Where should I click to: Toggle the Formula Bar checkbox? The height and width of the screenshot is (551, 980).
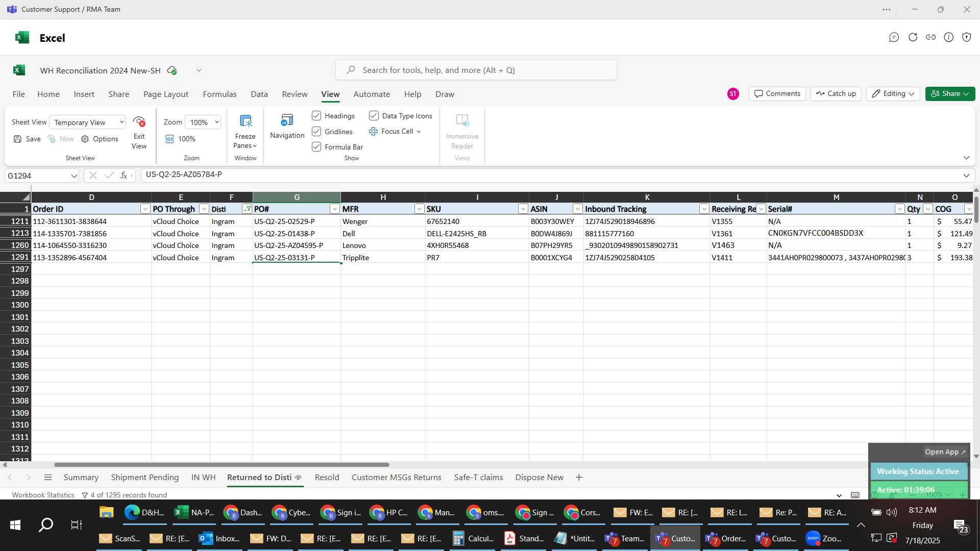pyautogui.click(x=316, y=147)
